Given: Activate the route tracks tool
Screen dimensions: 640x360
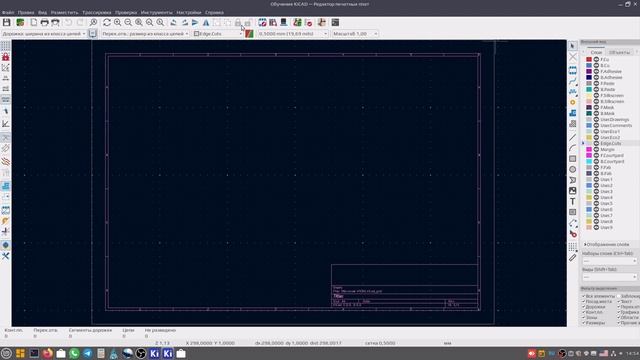Looking at the screenshot, I should point(573,81).
